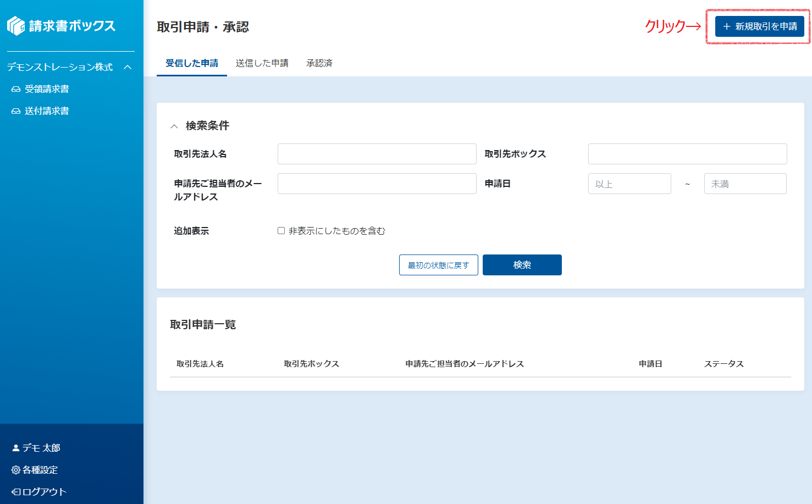The image size is (812, 504).
Task: Switch to the 承認済 tab
Action: click(x=319, y=63)
